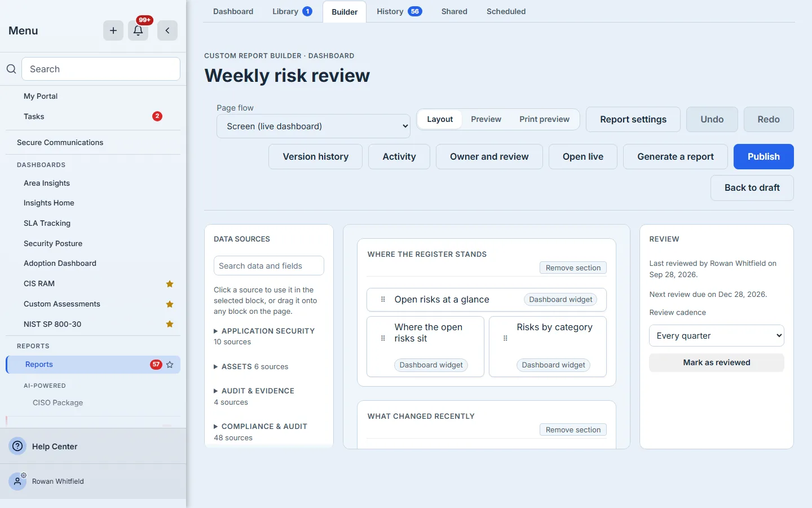This screenshot has width=812, height=508.
Task: Open the Review cadence dropdown
Action: coord(717,335)
